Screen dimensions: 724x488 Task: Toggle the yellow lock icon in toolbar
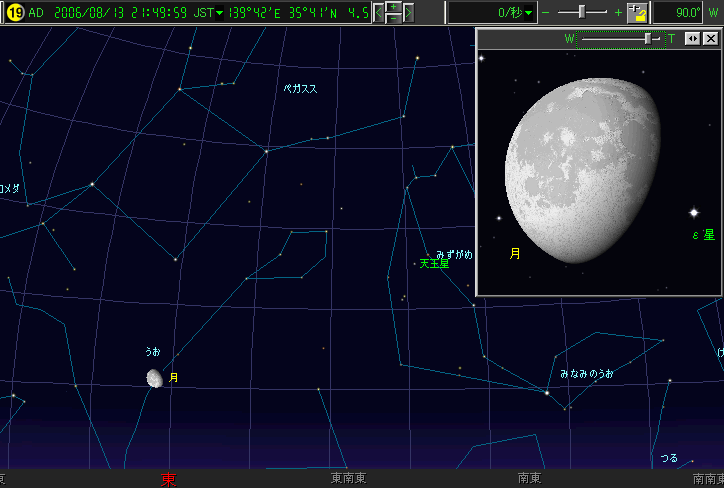[x=637, y=13]
